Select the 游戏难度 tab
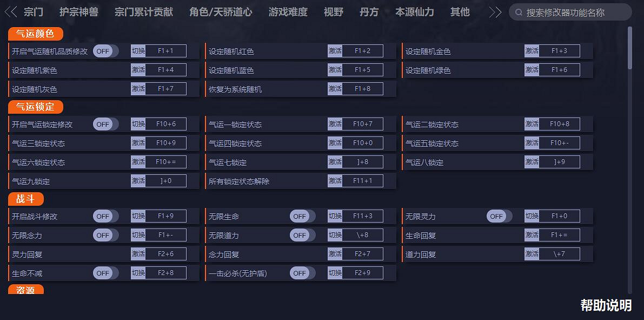644x320 pixels. [x=287, y=12]
